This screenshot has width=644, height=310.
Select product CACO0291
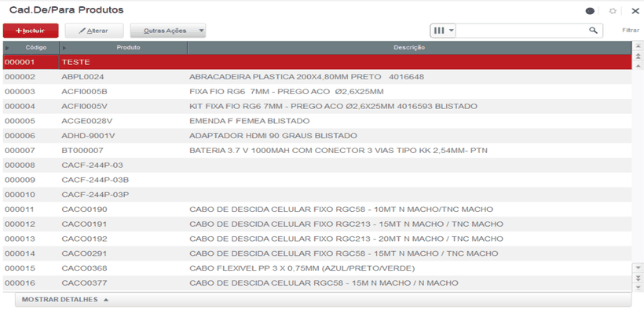84,253
